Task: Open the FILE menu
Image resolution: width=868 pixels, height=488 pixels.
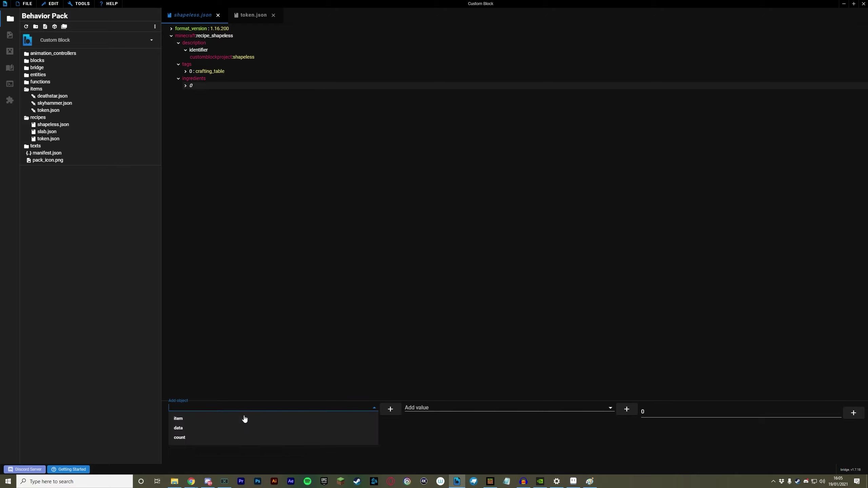Action: tap(24, 4)
